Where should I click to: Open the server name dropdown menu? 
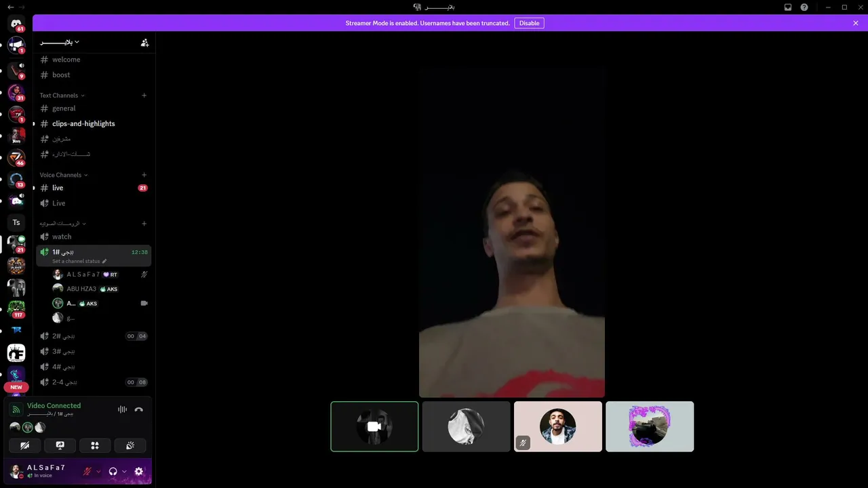point(60,42)
